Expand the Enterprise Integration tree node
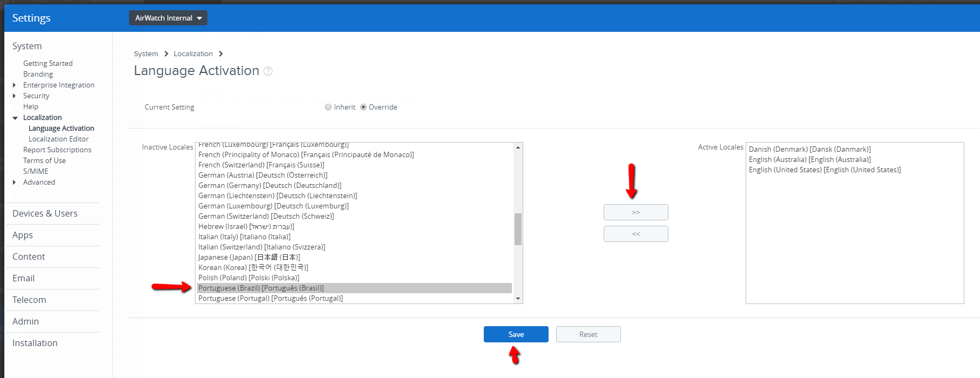This screenshot has height=378, width=980. (x=14, y=85)
